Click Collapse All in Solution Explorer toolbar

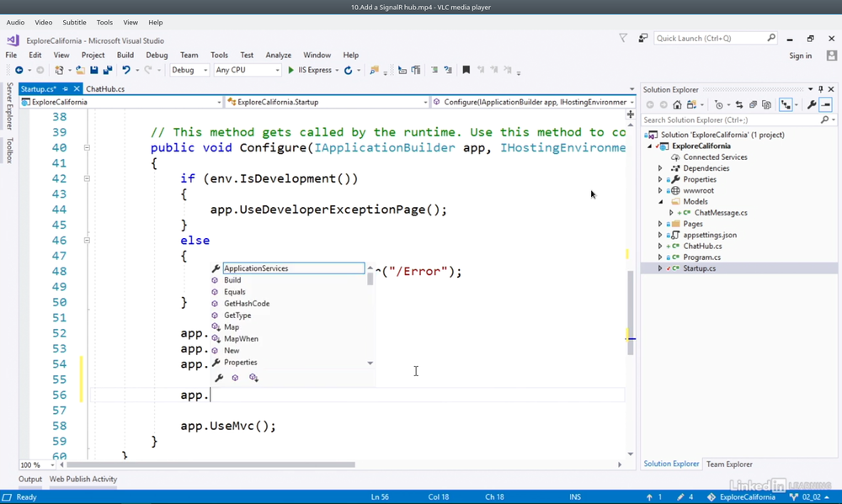[753, 104]
